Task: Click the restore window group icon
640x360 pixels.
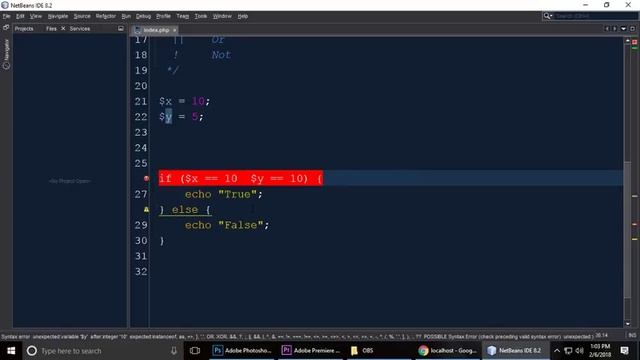Action: [6, 27]
